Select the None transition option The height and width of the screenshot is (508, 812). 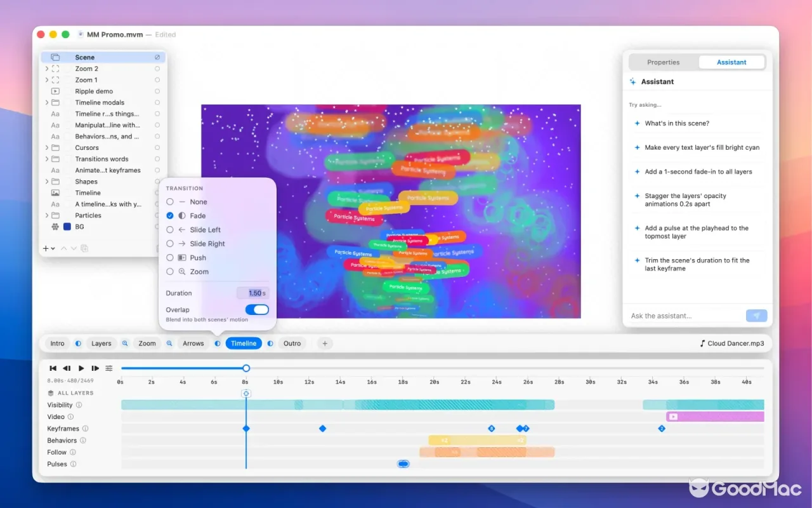coord(170,202)
